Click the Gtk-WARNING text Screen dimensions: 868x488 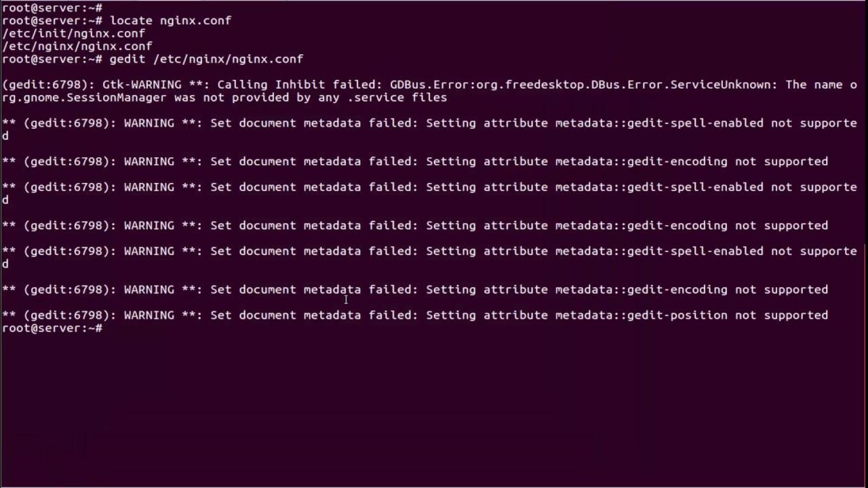[x=142, y=85]
